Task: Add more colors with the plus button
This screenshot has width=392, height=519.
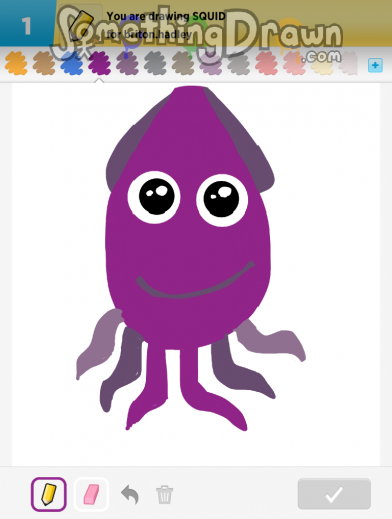Action: point(375,65)
